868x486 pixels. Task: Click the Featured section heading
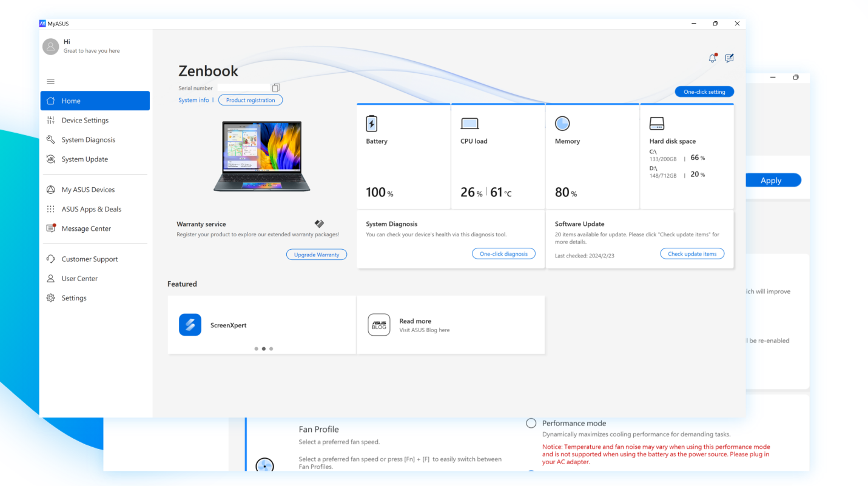click(x=183, y=284)
